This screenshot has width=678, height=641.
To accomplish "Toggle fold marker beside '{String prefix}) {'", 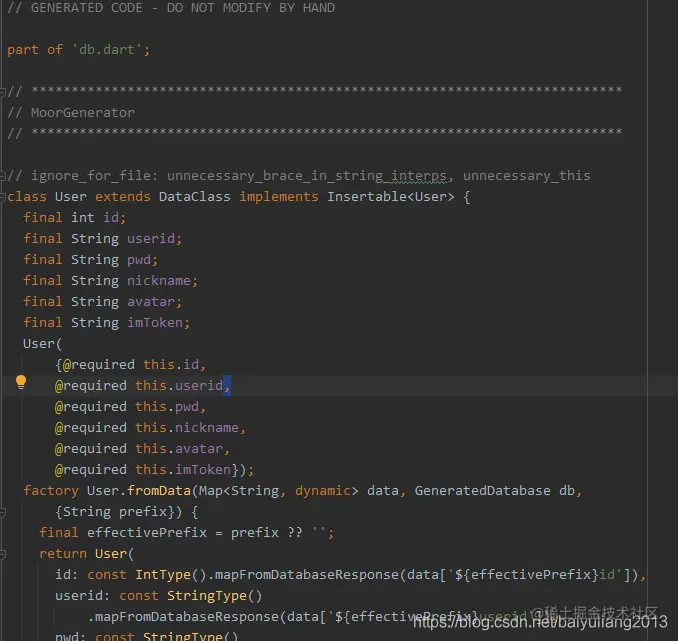I will tap(3, 512).
